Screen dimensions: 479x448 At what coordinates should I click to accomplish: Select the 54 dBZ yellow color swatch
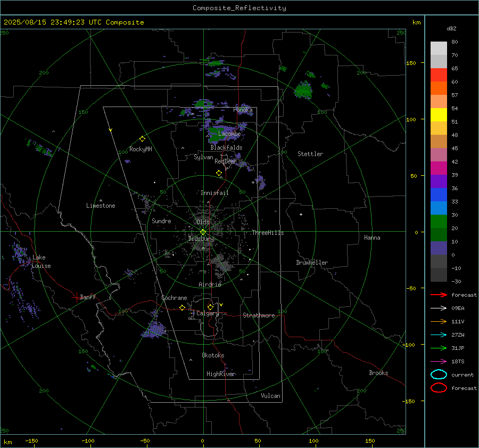point(439,115)
